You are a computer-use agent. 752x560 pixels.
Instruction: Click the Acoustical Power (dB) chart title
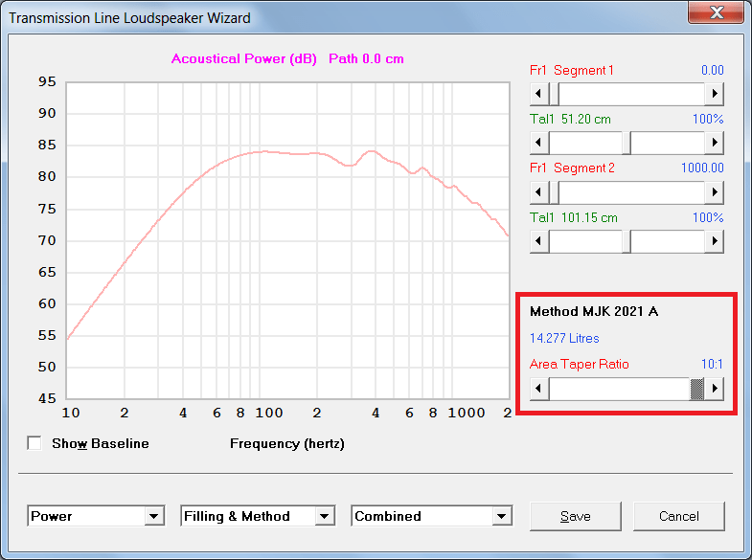244,59
